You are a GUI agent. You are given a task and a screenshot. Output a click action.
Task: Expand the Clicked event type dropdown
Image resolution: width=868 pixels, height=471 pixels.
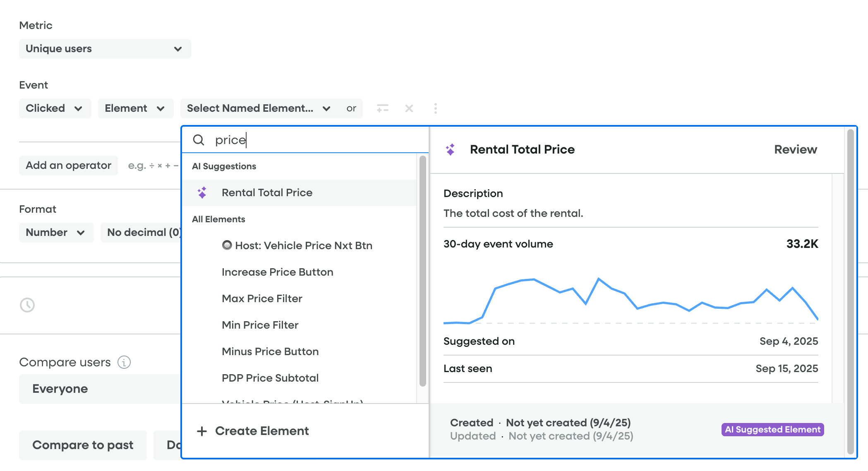pos(55,108)
